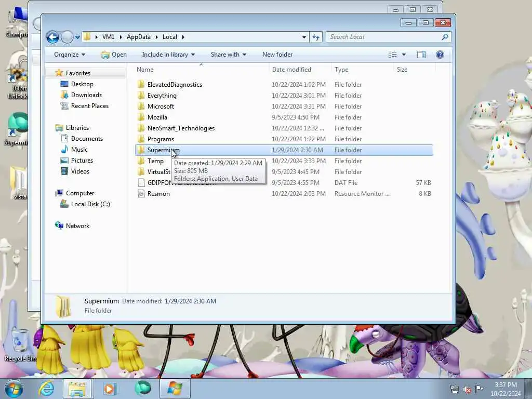Open Local Disk (C:) in navigation pane

tap(90, 204)
